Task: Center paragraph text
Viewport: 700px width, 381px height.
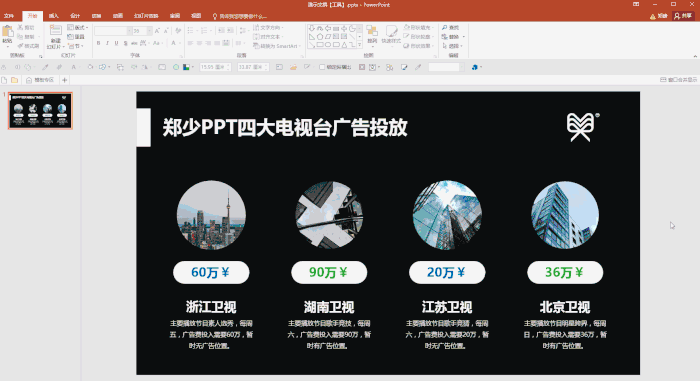Action: [x=200, y=43]
